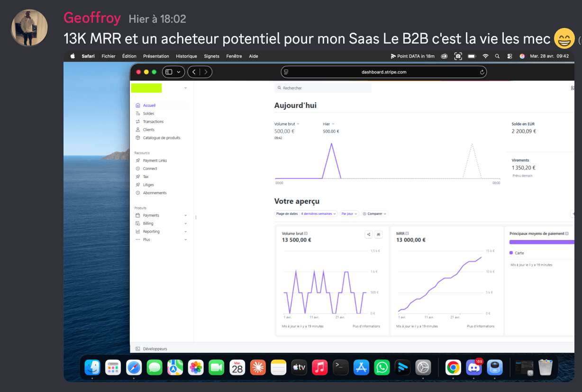Open the Fichier menu
The image size is (582, 392).
coord(109,56)
